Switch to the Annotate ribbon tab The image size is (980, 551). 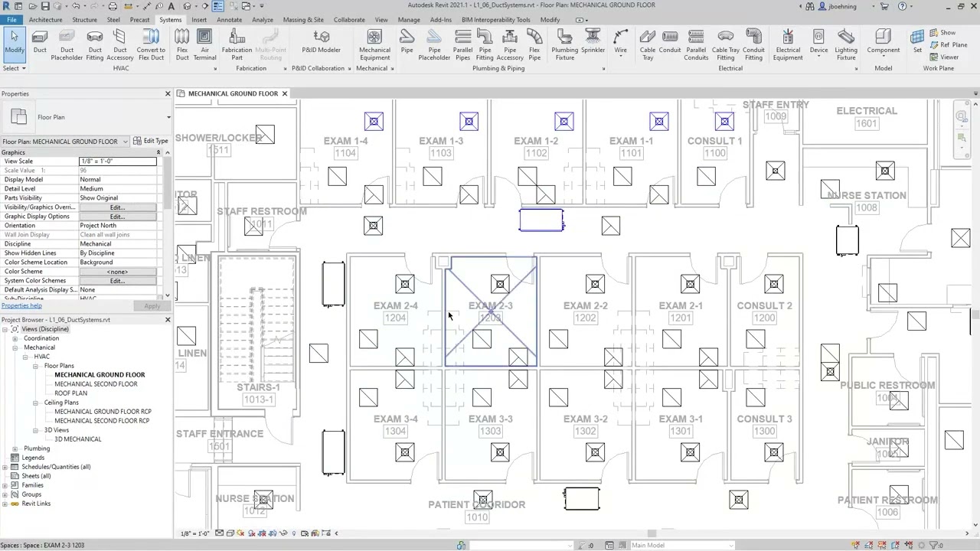tap(229, 20)
